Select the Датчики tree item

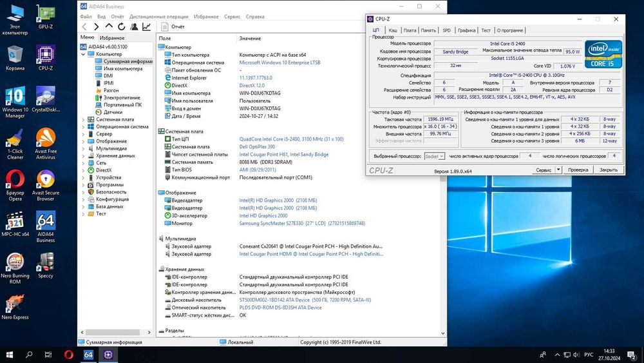click(x=113, y=112)
